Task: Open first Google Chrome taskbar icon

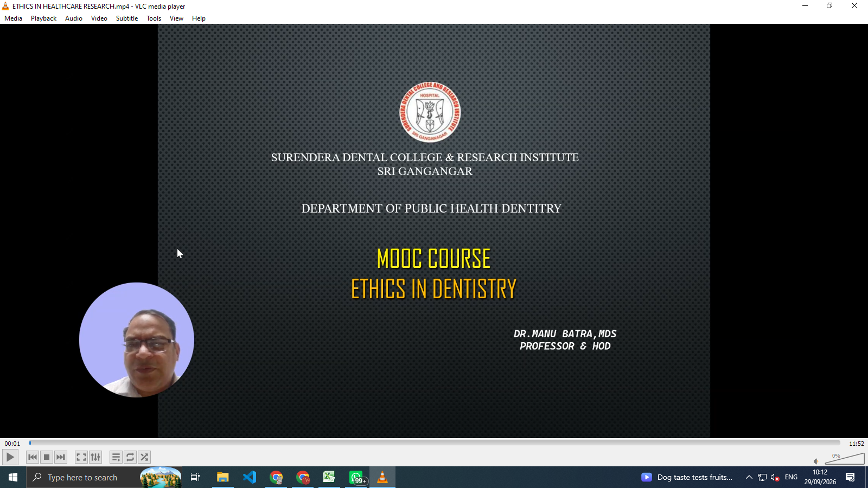Action: [x=276, y=477]
